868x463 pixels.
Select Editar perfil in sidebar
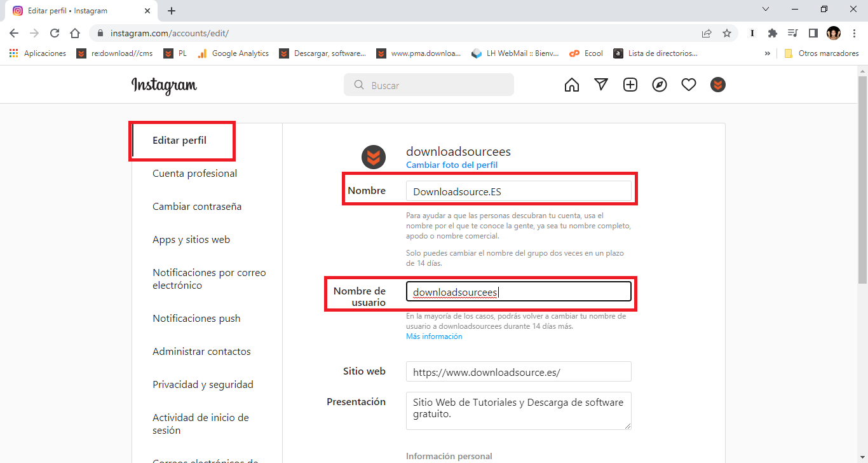click(x=179, y=141)
